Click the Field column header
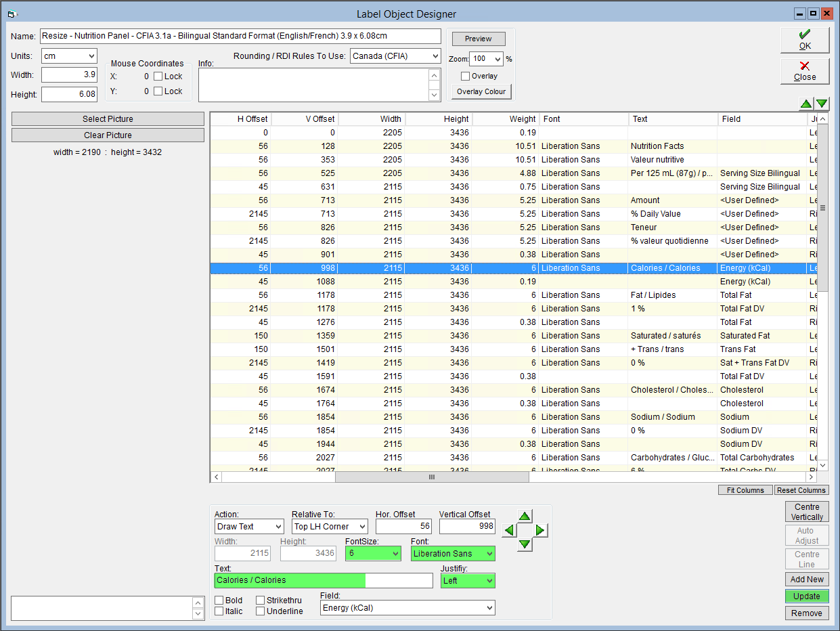This screenshot has height=631, width=840. pyautogui.click(x=763, y=119)
